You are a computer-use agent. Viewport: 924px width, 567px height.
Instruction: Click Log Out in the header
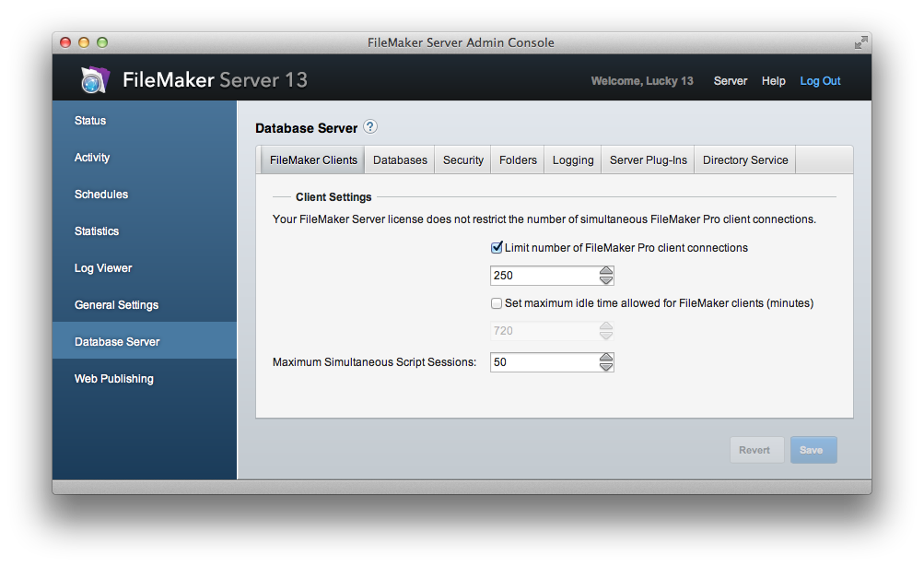819,81
